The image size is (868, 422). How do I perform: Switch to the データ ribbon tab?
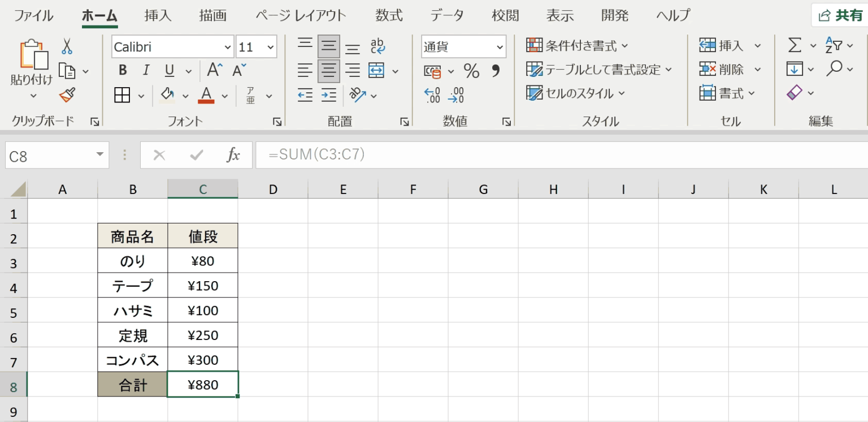tap(446, 15)
